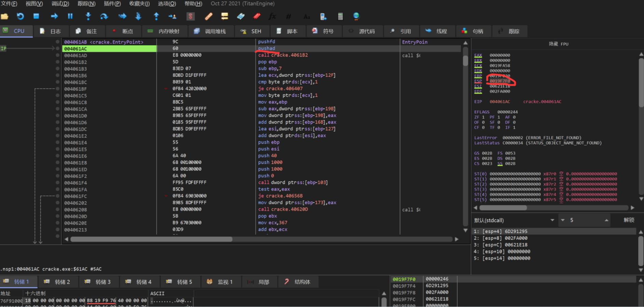Viewport: 644px width, 307px height.
Task: Open the variables hash icon
Action: point(289,16)
